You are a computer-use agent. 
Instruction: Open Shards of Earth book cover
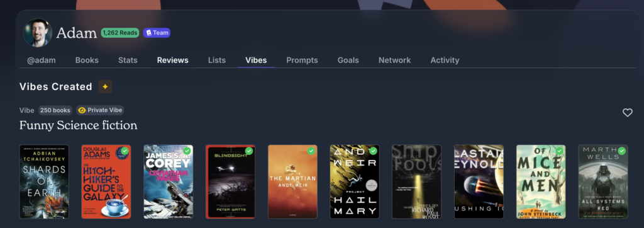coord(45,181)
